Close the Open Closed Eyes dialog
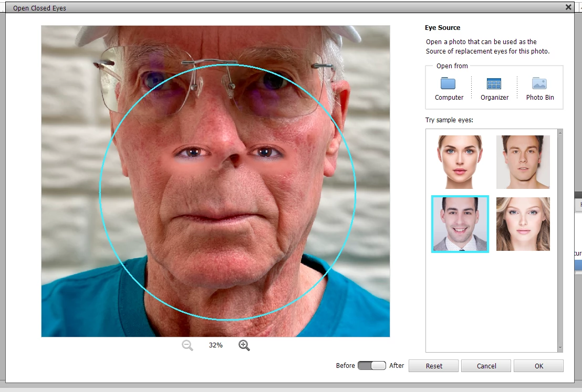This screenshot has width=582, height=392. 568,7
